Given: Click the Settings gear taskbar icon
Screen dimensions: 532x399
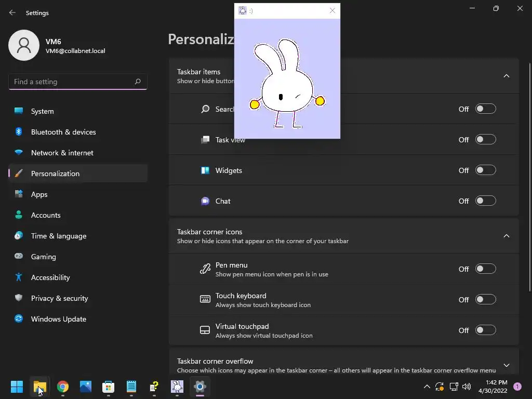Looking at the screenshot, I should [x=200, y=387].
